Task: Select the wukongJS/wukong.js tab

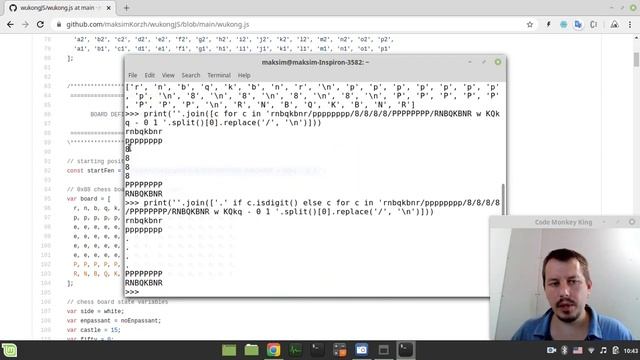Action: point(60,8)
